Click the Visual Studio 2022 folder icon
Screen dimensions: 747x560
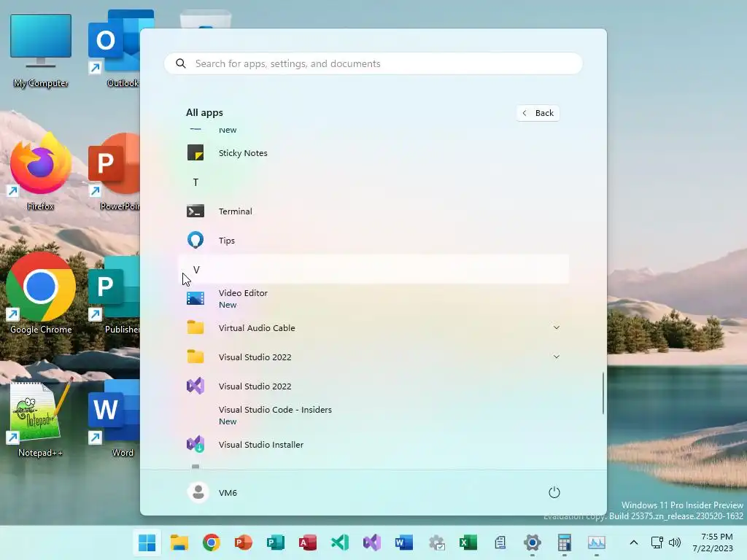(196, 357)
